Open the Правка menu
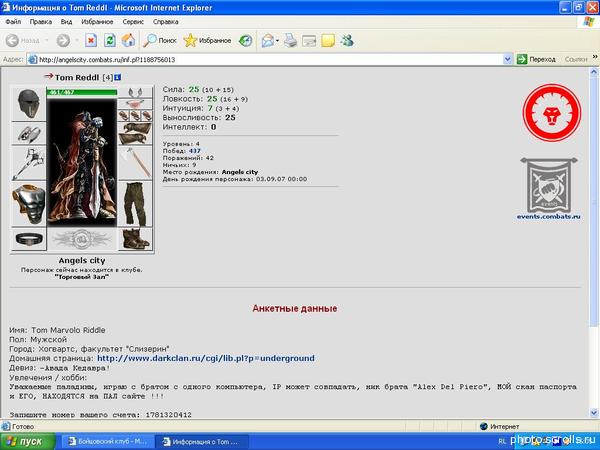 [x=41, y=22]
